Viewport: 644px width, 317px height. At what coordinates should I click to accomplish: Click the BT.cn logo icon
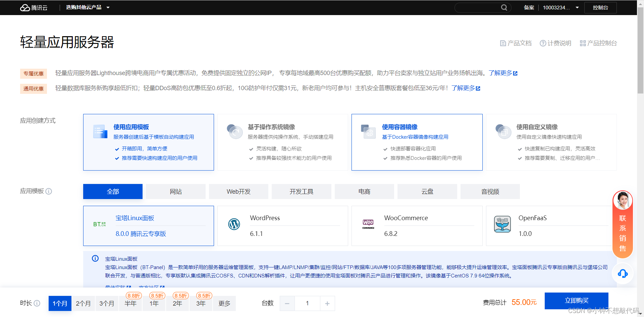(x=100, y=224)
